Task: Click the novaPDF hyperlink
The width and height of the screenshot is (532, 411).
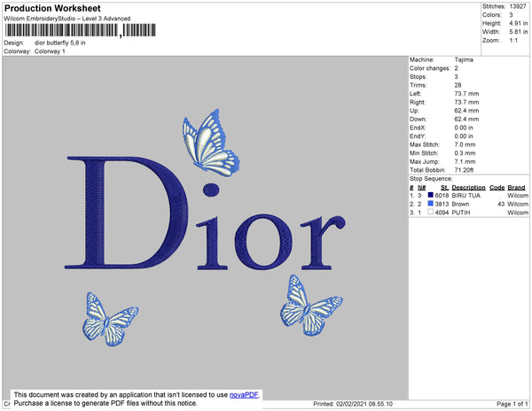Action: [x=244, y=395]
